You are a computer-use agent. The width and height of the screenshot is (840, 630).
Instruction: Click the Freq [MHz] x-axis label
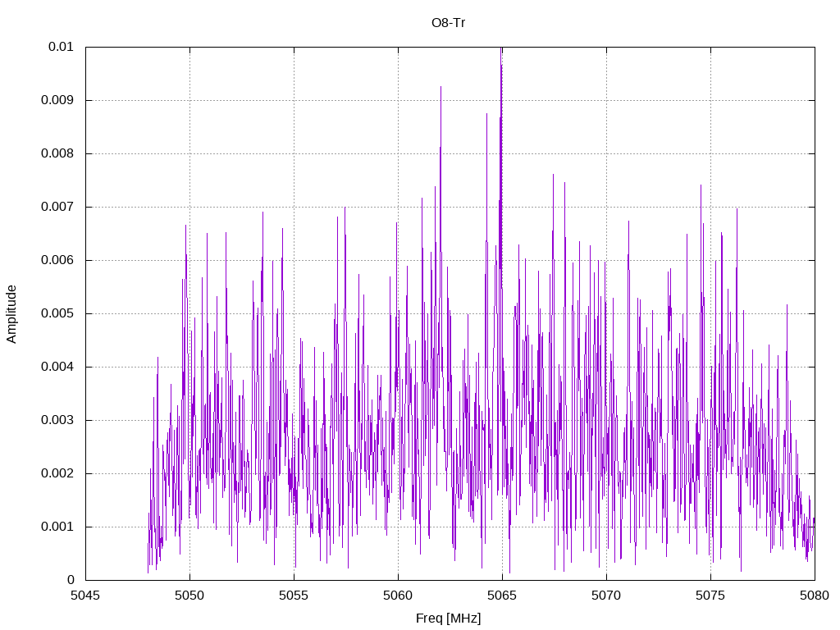click(x=449, y=619)
